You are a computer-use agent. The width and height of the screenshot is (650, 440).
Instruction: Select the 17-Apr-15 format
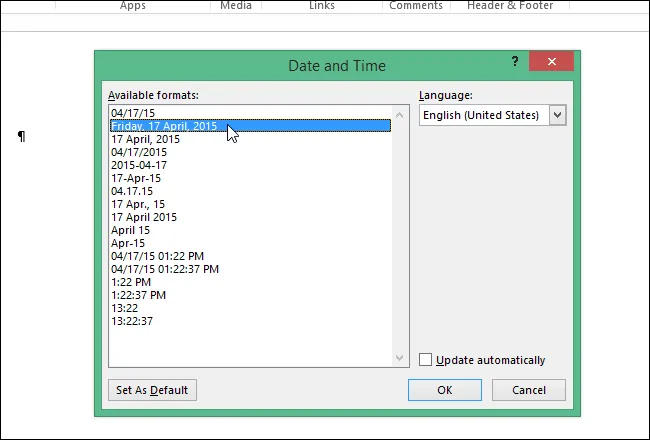(x=136, y=178)
